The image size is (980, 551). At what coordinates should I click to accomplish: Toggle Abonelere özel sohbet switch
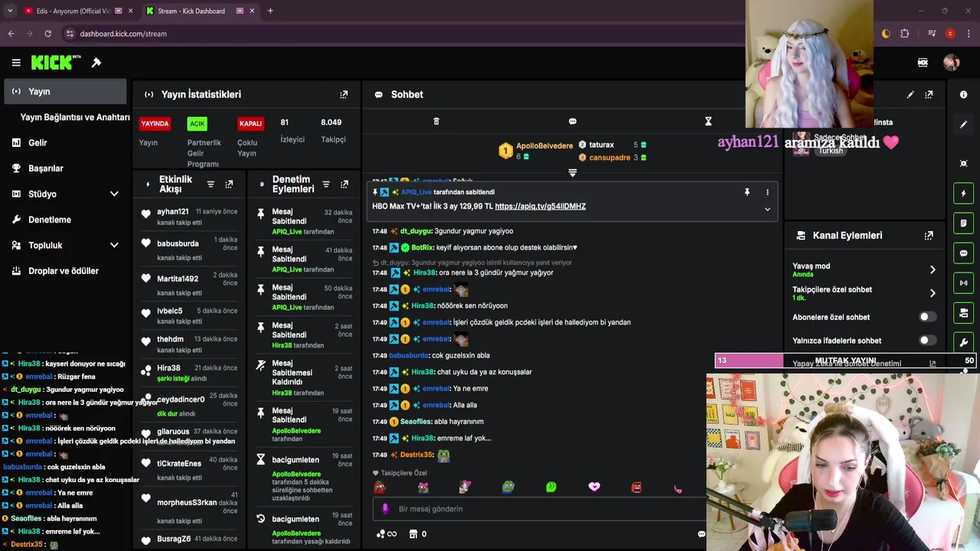point(927,317)
